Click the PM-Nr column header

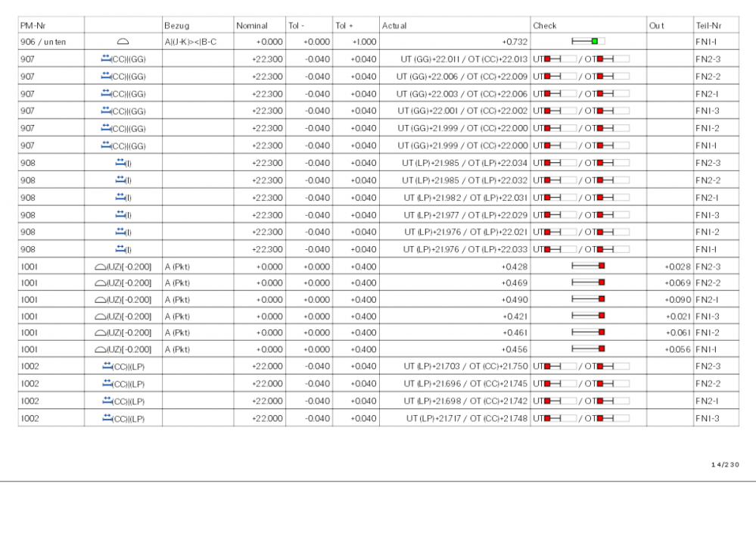(32, 25)
